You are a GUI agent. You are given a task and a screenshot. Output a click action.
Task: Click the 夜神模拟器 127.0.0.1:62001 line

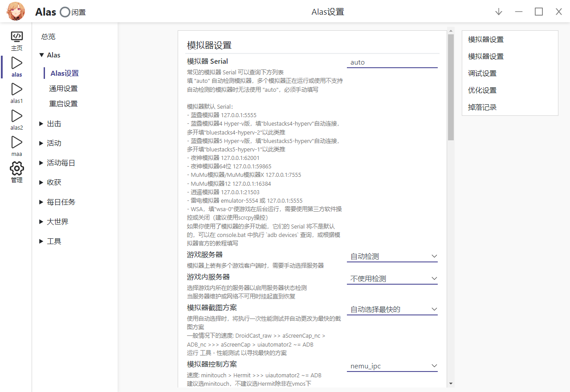coord(223,158)
